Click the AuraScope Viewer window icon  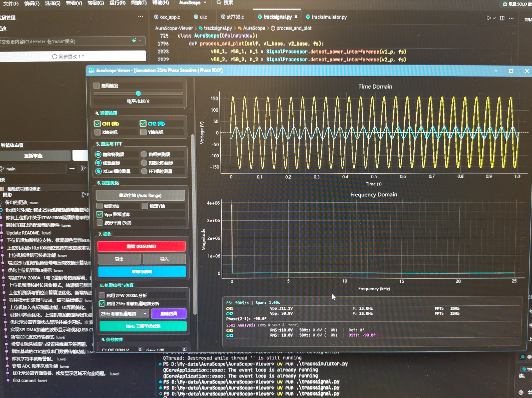pos(92,70)
